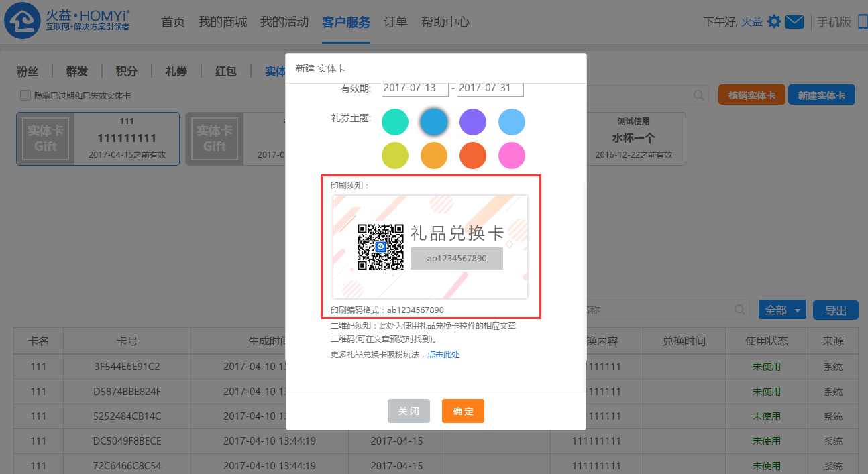Click card number D5874BBE824F
This screenshot has width=868, height=474.
[127, 392]
